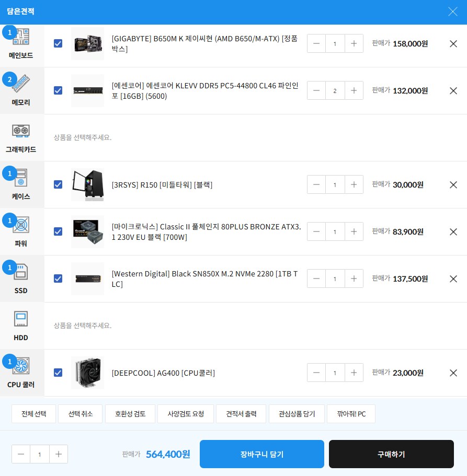Open the SSD category icon

tap(21, 272)
